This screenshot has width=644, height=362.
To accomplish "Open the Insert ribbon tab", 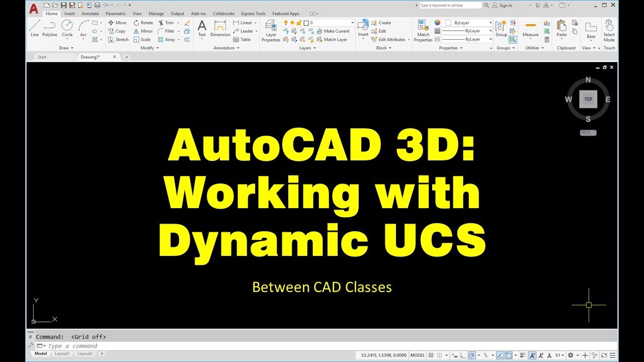I will click(x=69, y=14).
